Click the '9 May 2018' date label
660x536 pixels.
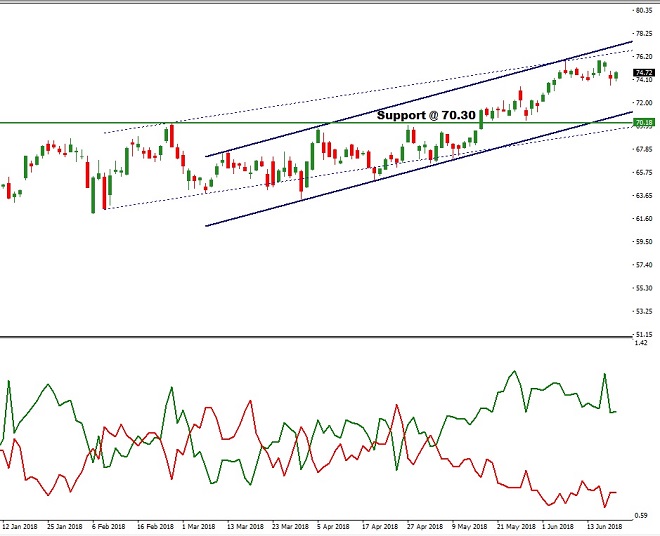pyautogui.click(x=469, y=527)
